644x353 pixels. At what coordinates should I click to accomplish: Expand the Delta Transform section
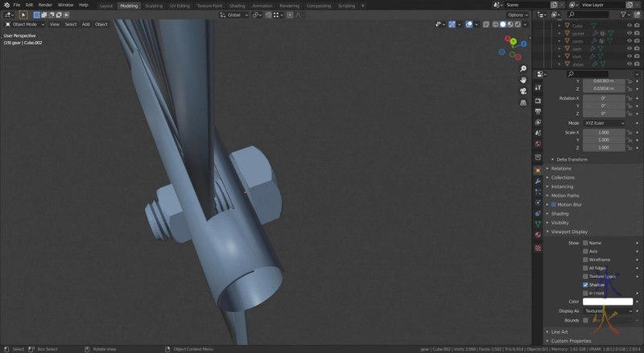click(x=572, y=159)
